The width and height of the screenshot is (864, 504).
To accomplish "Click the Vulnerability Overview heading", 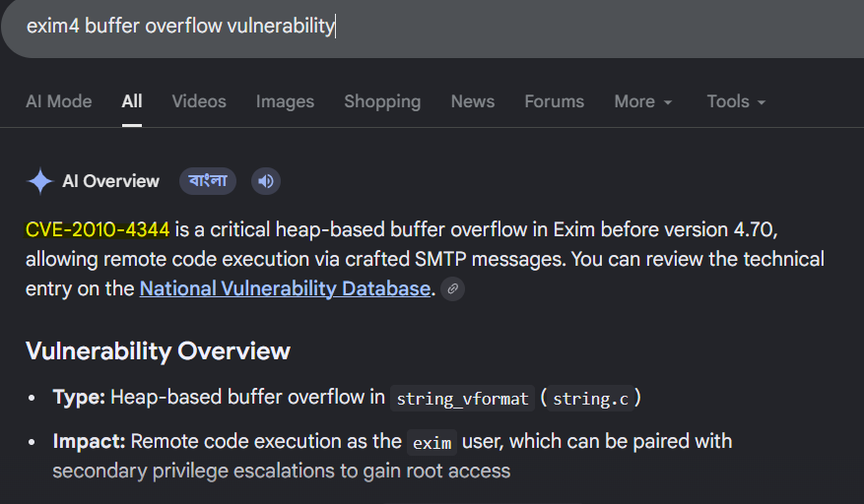I will coord(158,350).
